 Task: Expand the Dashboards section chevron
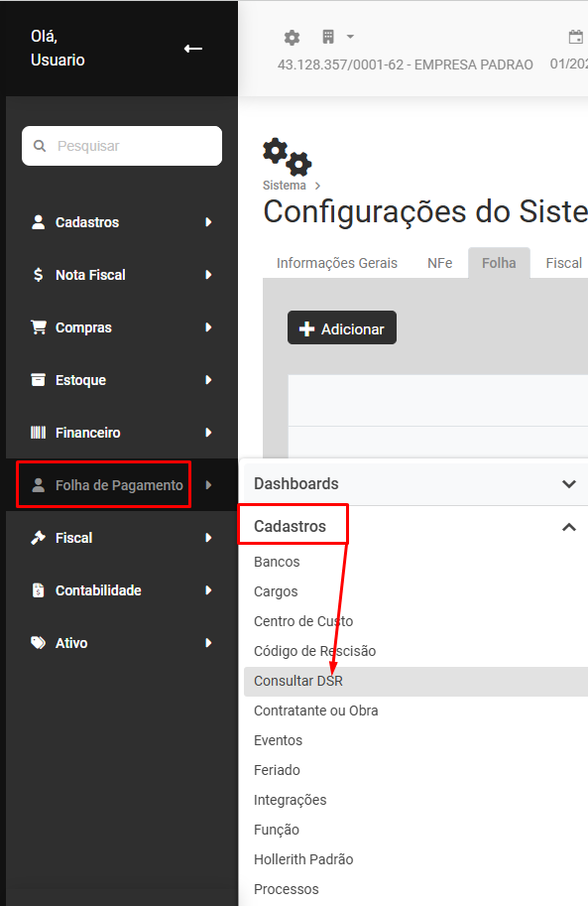tap(569, 483)
